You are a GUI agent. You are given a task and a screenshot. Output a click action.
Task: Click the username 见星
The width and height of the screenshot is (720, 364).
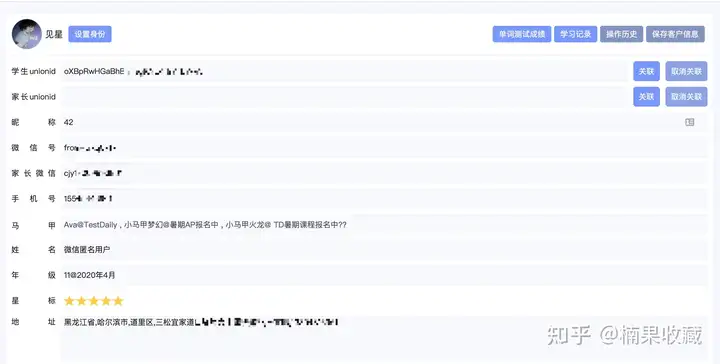[x=54, y=34]
